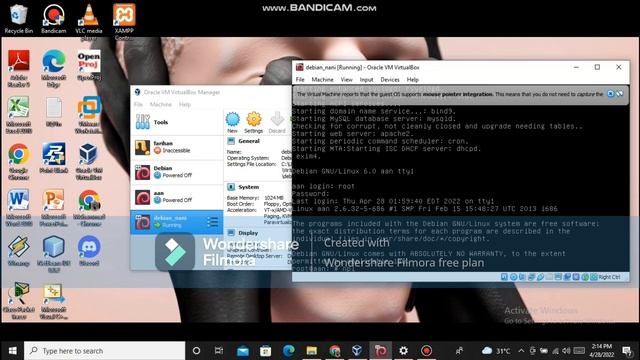Open Microsoft PowerPoint desktop shortcut
640x360 pixels.
pos(53,208)
